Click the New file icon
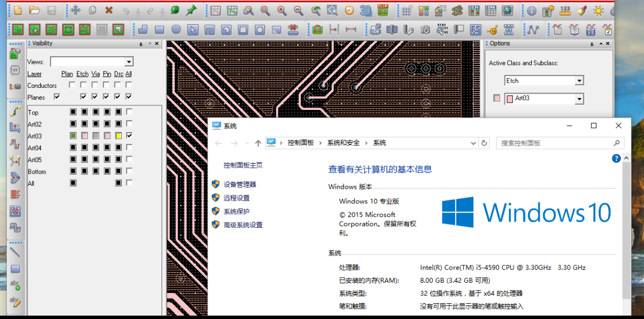This screenshot has height=319, width=644. pos(18,11)
